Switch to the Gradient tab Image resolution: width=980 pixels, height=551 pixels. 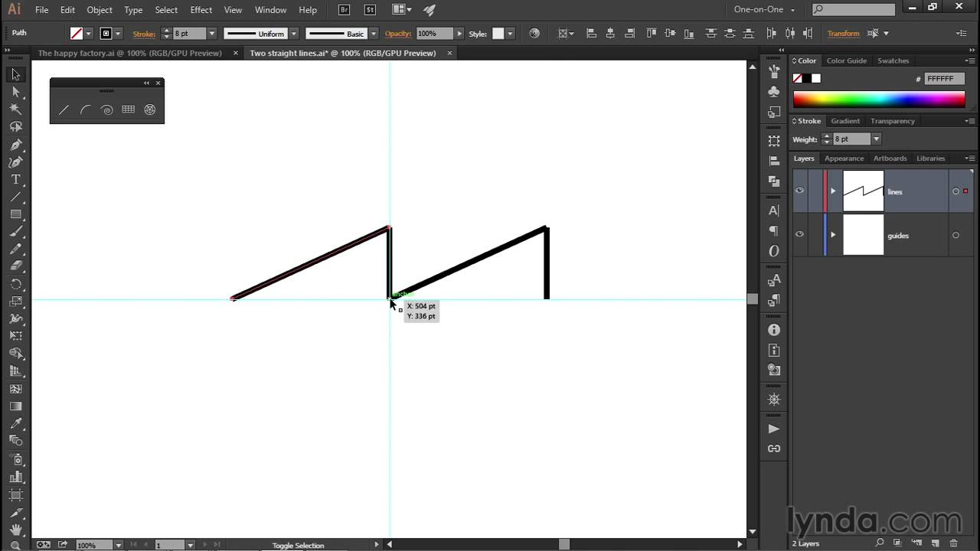pos(845,121)
